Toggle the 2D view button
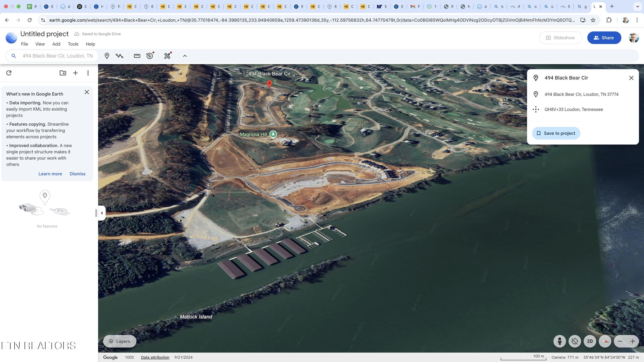 click(590, 341)
